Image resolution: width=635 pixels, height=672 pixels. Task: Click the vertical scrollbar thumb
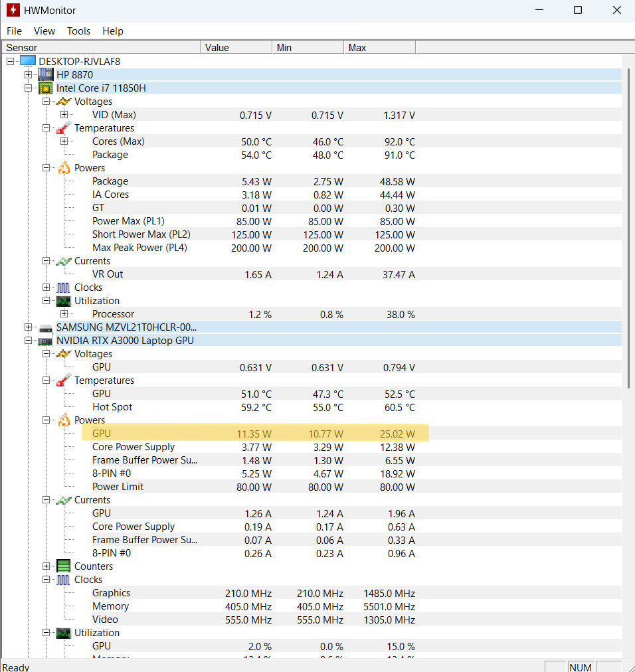[628, 228]
